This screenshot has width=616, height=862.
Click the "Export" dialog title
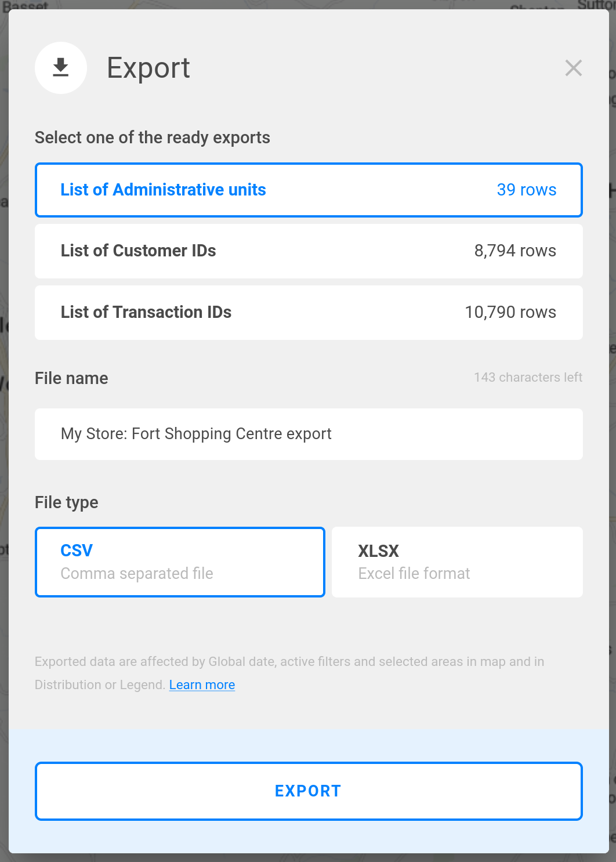tap(148, 68)
